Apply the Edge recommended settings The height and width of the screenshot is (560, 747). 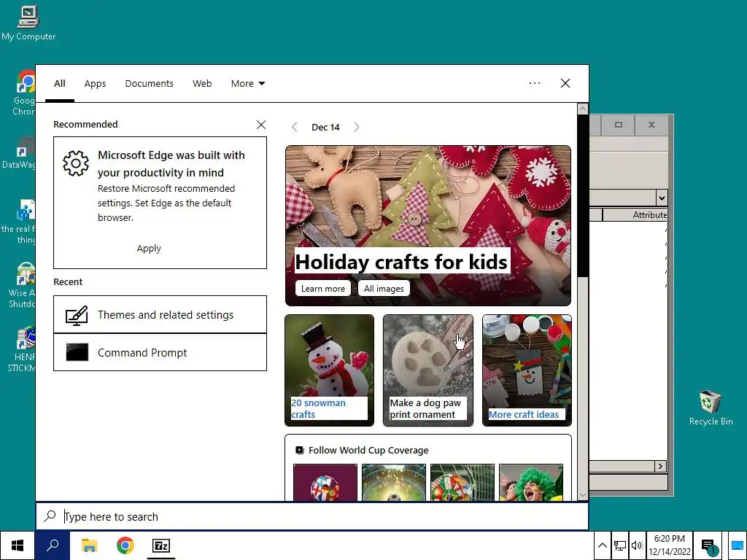click(149, 248)
